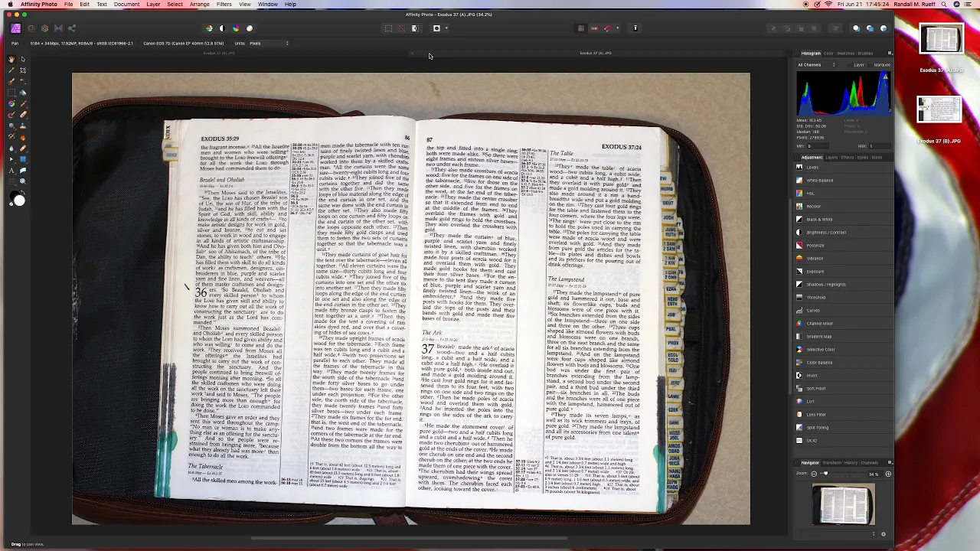Open the Channels panel tab
The image size is (980, 551).
tap(870, 463)
